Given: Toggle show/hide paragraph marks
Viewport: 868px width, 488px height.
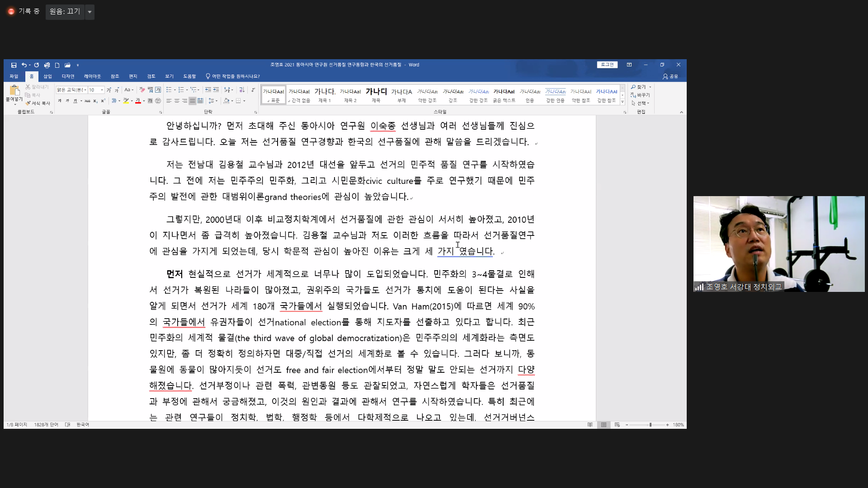Looking at the screenshot, I should (253, 90).
